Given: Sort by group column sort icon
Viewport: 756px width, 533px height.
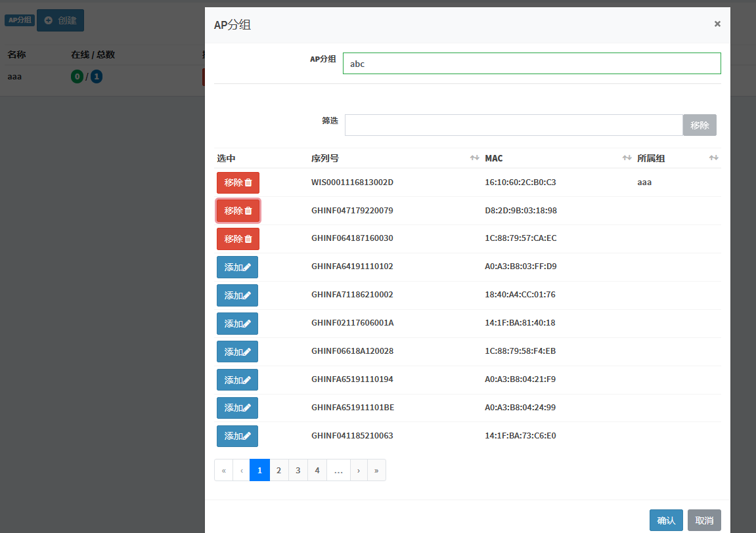Looking at the screenshot, I should (713, 158).
